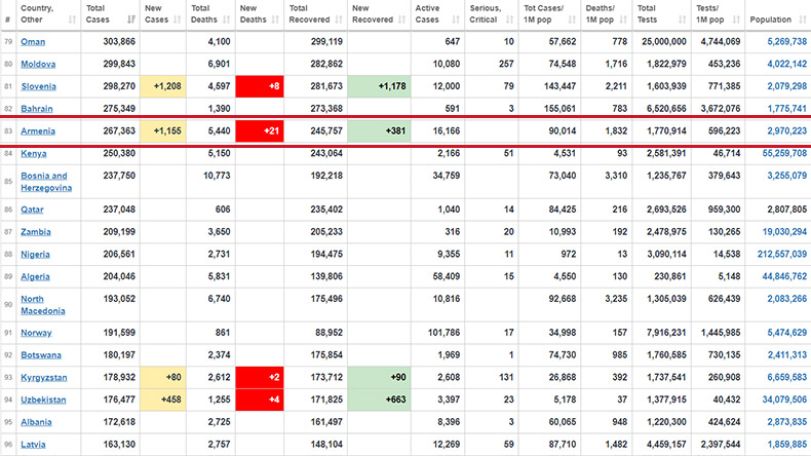
Task: Select Latvia's Tests/1M value 2,397,544
Action: (720, 444)
